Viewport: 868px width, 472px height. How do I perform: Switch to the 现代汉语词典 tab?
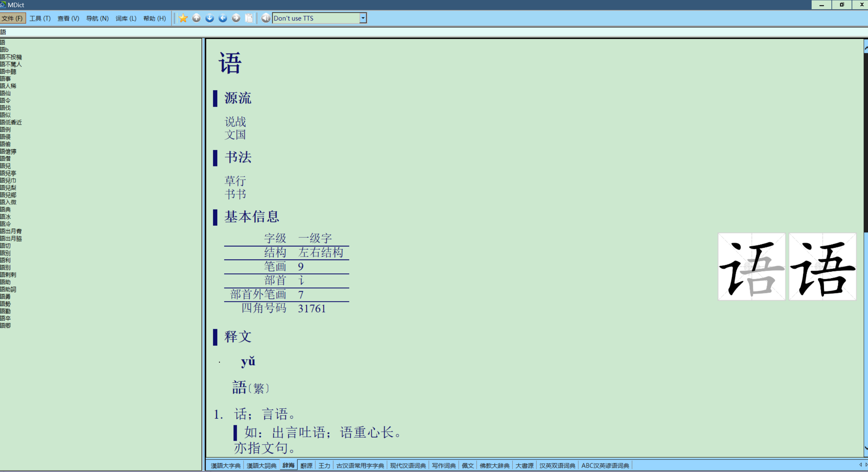tap(408, 466)
